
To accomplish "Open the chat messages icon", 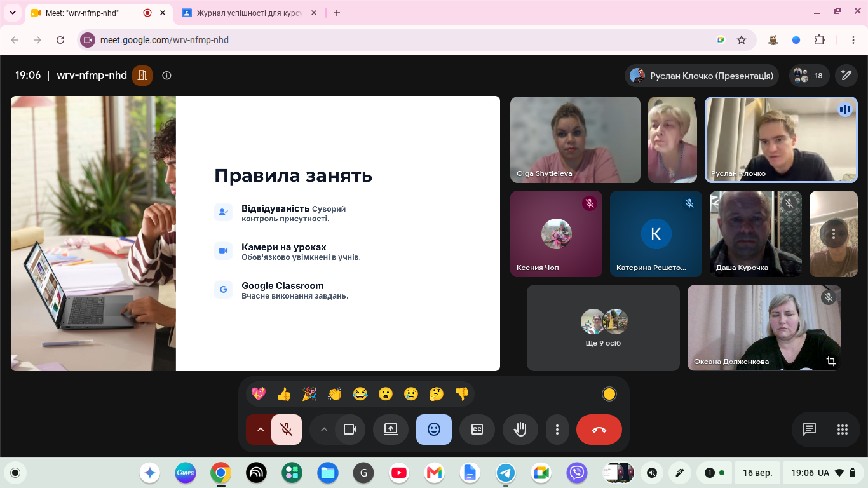I will [809, 430].
